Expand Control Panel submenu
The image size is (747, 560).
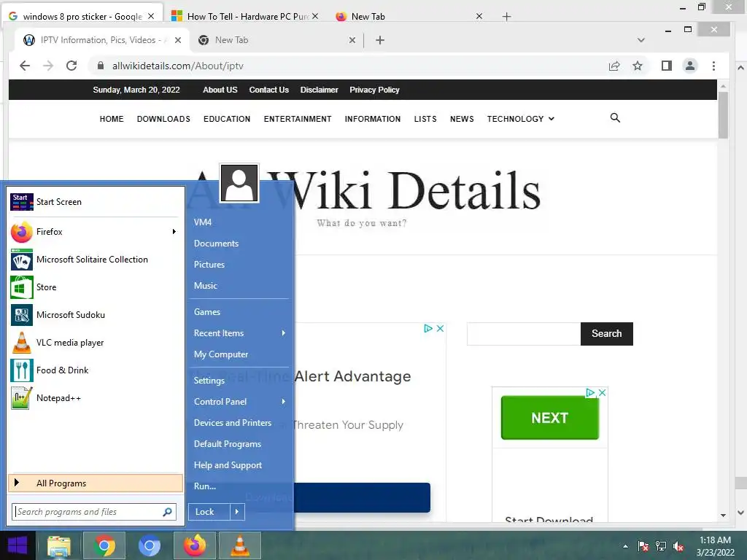pyautogui.click(x=284, y=402)
